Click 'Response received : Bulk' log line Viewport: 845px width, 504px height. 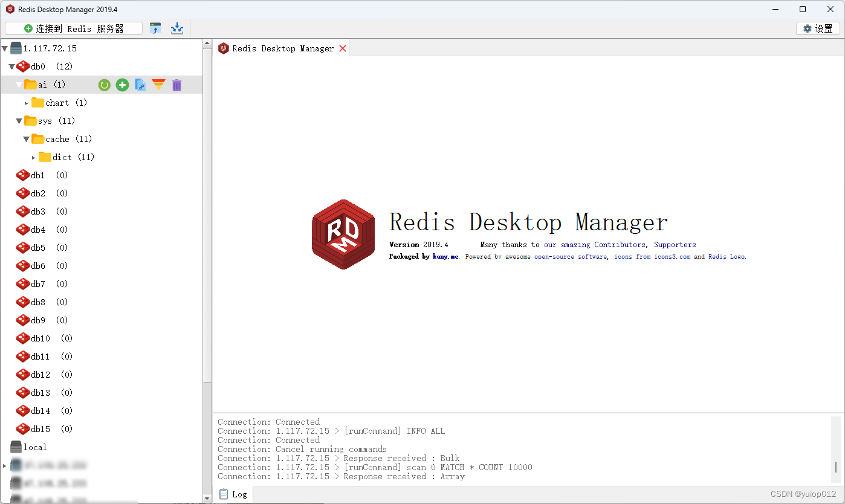(338, 458)
